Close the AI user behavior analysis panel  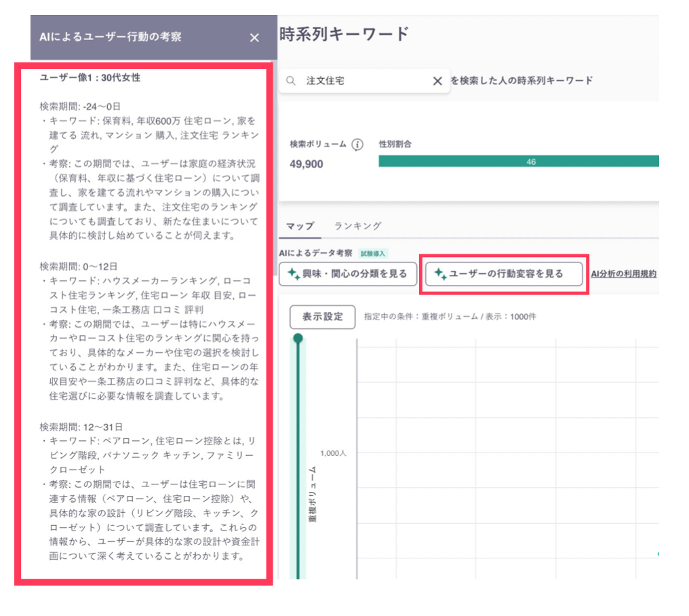pyautogui.click(x=254, y=38)
